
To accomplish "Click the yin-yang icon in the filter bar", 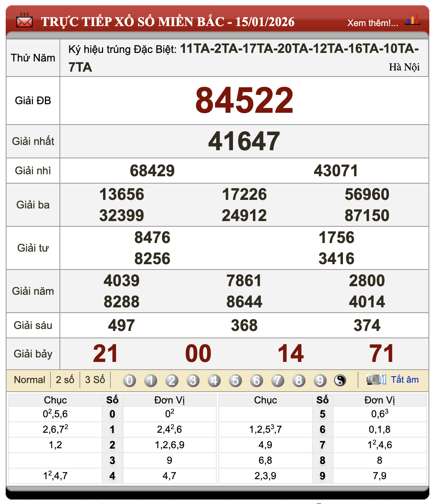I will [340, 380].
